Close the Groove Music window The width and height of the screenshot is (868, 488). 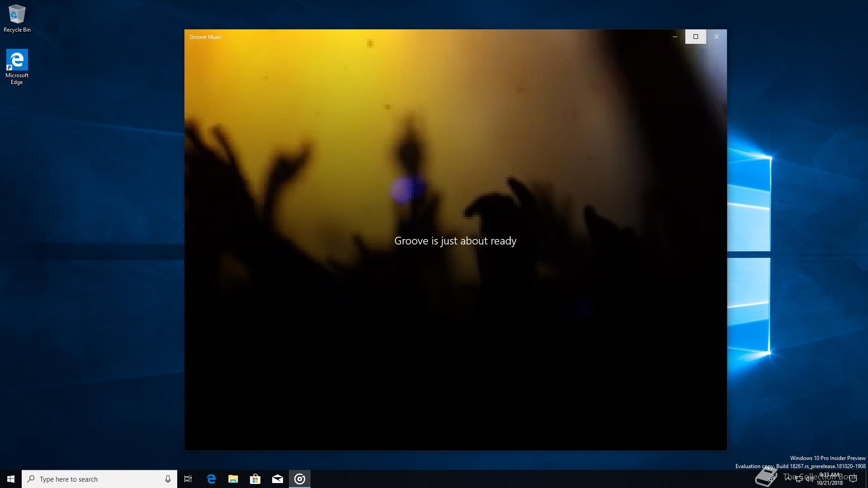[x=717, y=37]
